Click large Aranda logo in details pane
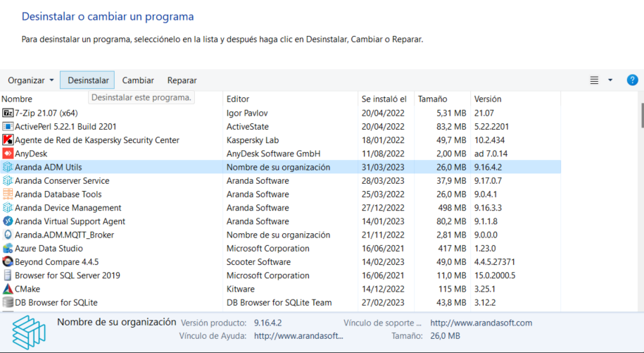Viewport: 644px width, 353px height. coord(29,332)
